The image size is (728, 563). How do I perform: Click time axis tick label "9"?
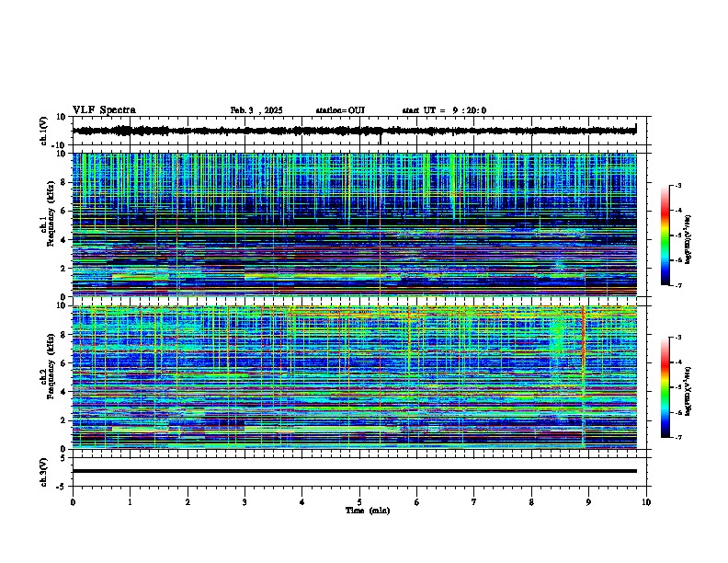[x=588, y=502]
